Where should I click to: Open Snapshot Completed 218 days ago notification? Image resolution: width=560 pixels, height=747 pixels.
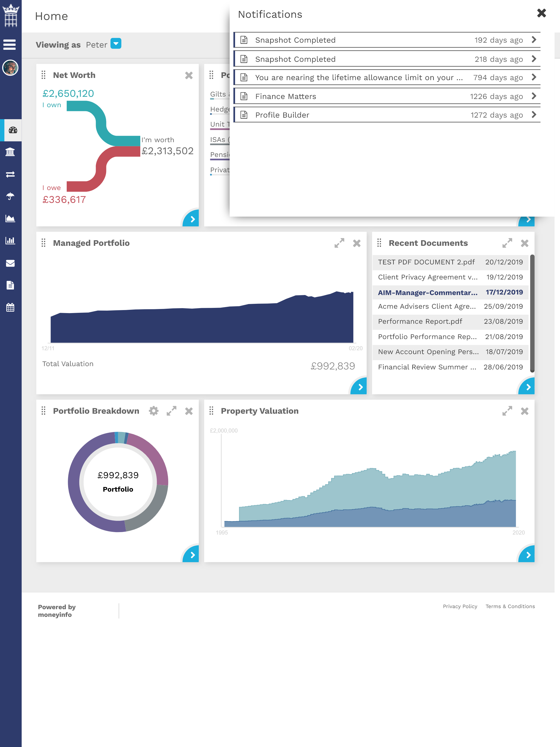[387, 59]
